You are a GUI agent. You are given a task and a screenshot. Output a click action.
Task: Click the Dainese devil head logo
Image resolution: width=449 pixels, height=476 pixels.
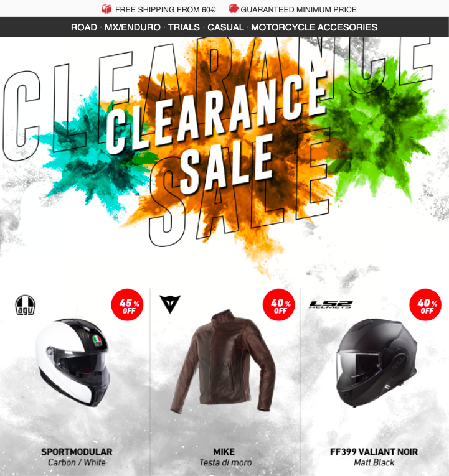point(170,304)
